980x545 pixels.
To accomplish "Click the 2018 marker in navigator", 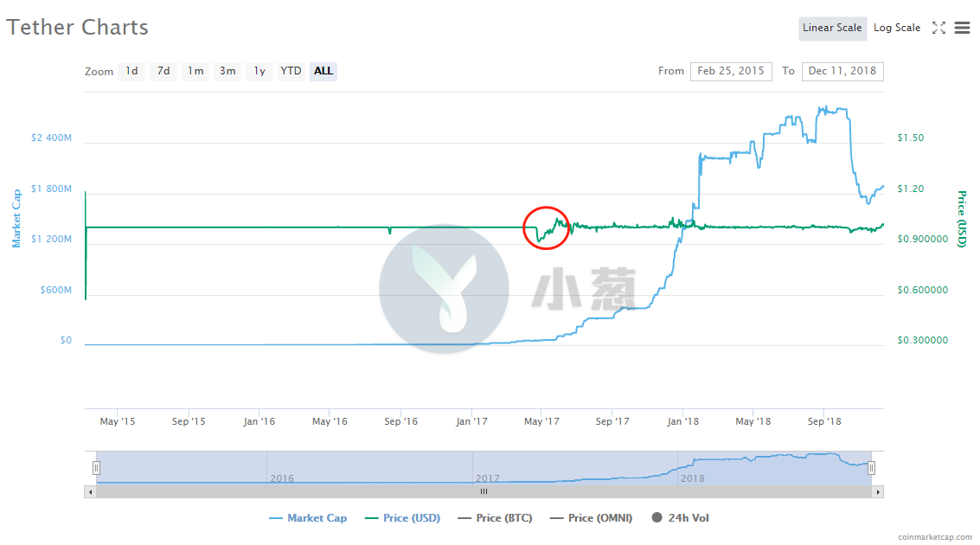I will click(693, 478).
